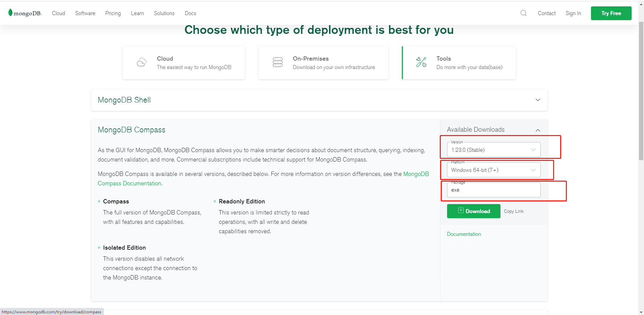Click the Try Free button
The height and width of the screenshot is (315, 644).
611,13
